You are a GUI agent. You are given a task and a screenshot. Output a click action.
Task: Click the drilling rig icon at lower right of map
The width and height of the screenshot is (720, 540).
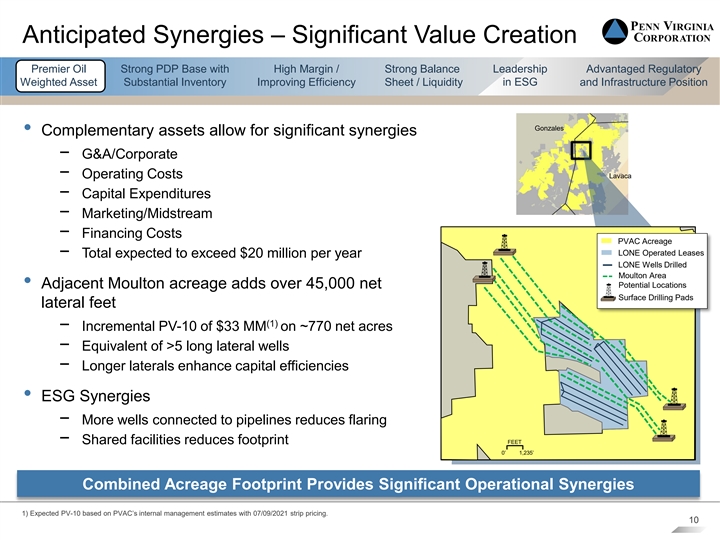[x=674, y=399]
